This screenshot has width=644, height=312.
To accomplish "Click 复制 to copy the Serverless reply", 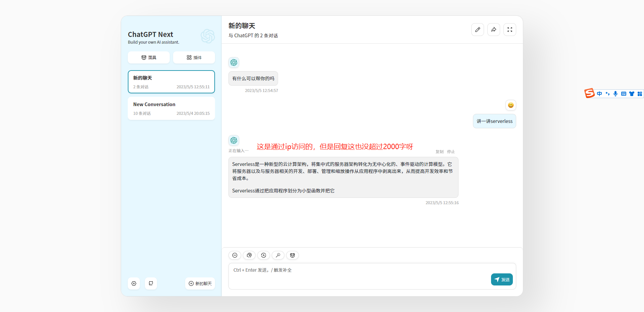I will pos(439,151).
